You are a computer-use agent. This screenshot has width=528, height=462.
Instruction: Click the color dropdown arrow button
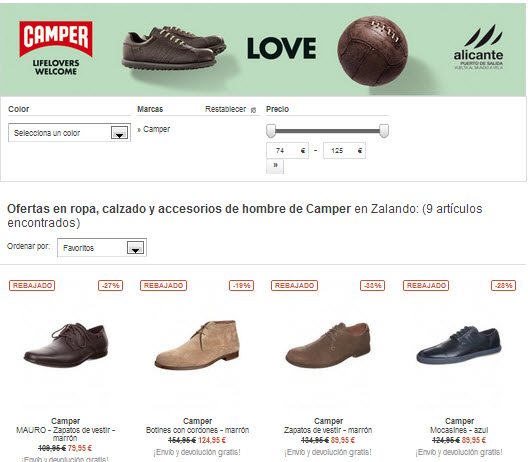120,133
